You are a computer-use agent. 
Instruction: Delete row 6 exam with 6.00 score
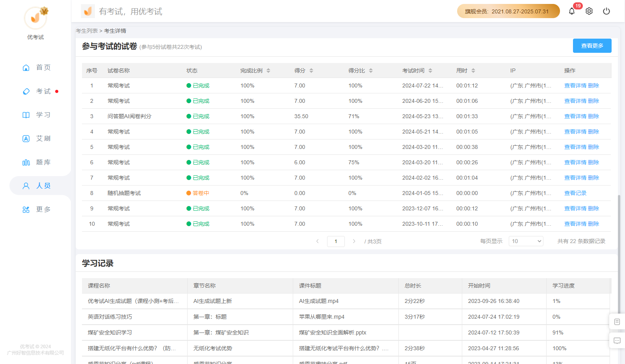click(593, 162)
